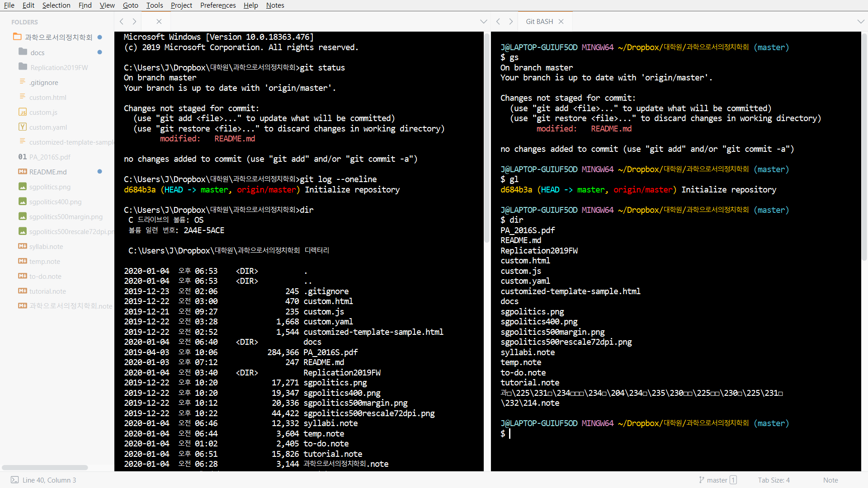
Task: Open temp.note in sidebar
Action: tap(45, 262)
